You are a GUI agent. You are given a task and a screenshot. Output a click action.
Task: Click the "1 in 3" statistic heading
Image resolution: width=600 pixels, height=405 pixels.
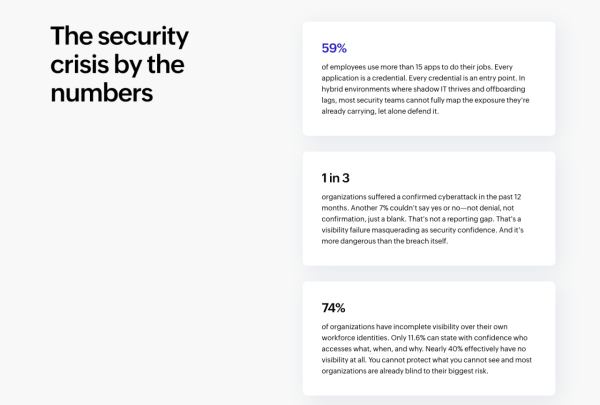tap(335, 178)
